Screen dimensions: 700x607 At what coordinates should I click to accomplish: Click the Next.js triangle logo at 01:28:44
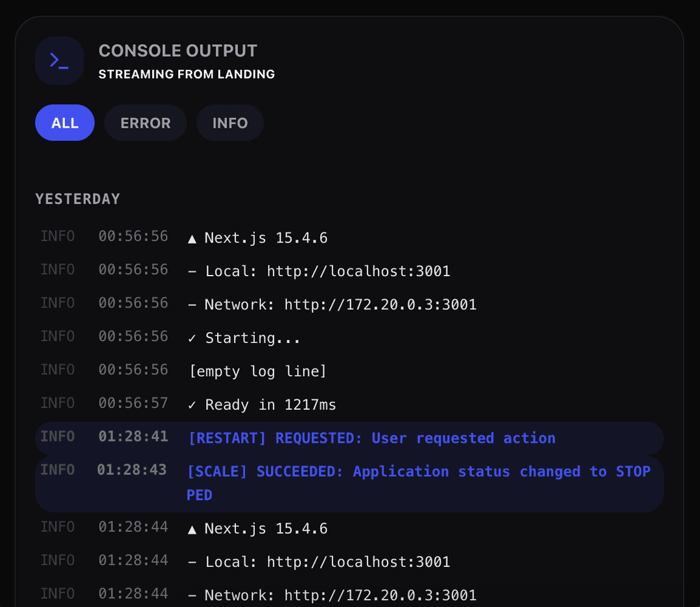pos(192,529)
